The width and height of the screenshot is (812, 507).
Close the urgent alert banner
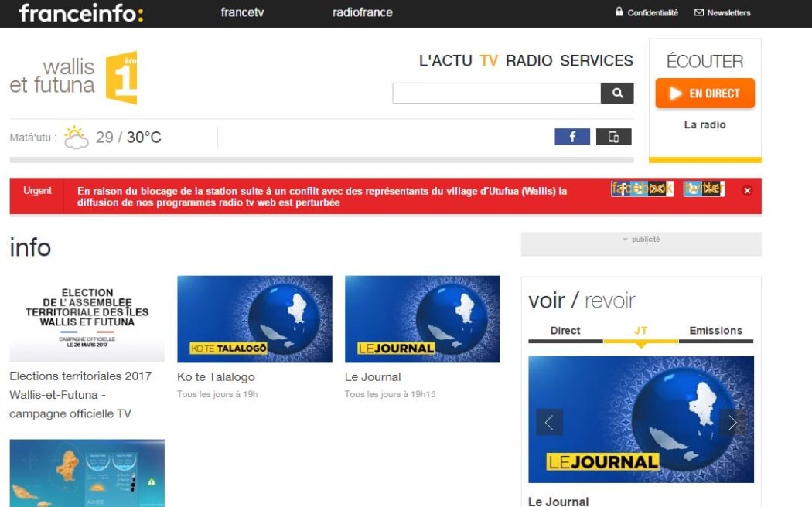click(747, 190)
